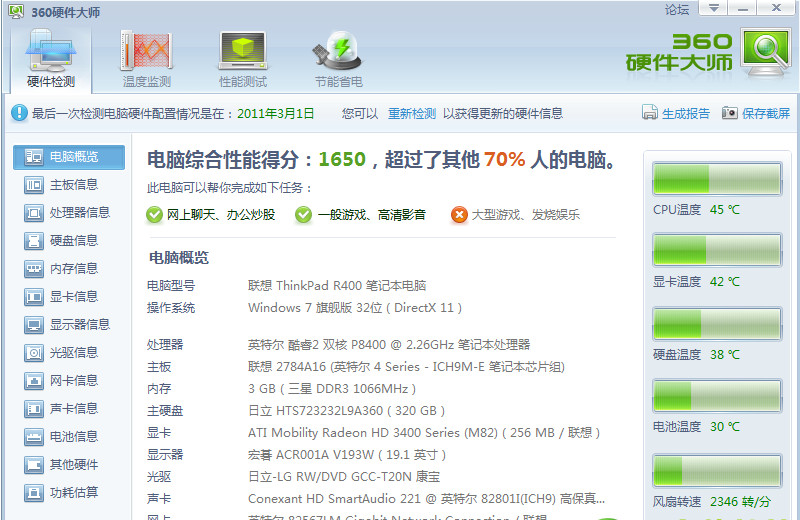This screenshot has width=800, height=520.
Task: Click the 显卡温度 GPU temperature gauge bar
Action: (x=717, y=250)
